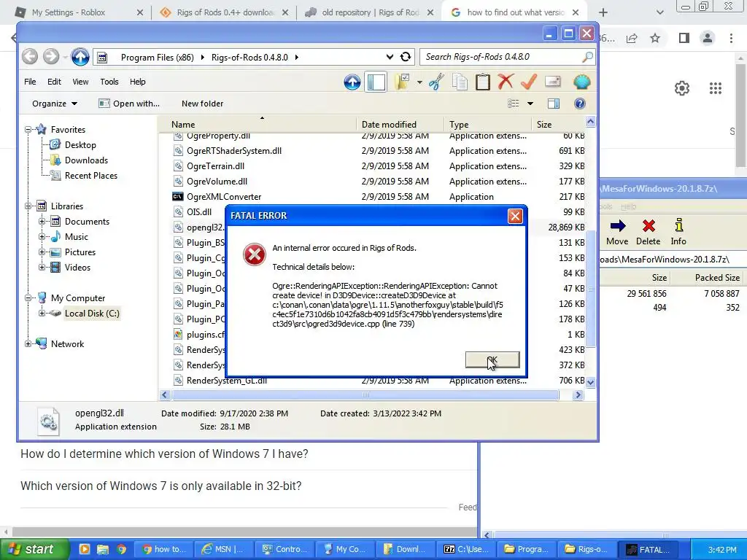Screen dimensions: 747x560
Task: Click the Delete button in 7-Zip window
Action: [x=649, y=233]
